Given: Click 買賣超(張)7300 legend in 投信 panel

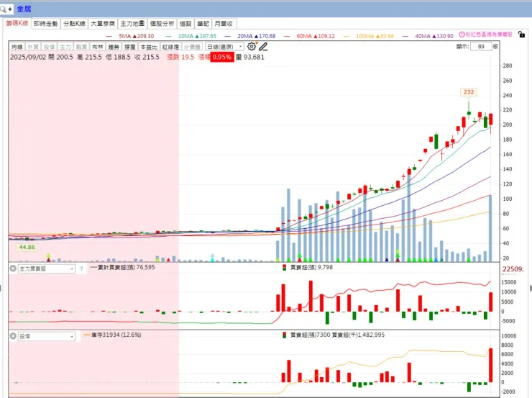Looking at the screenshot, I should point(307,335).
